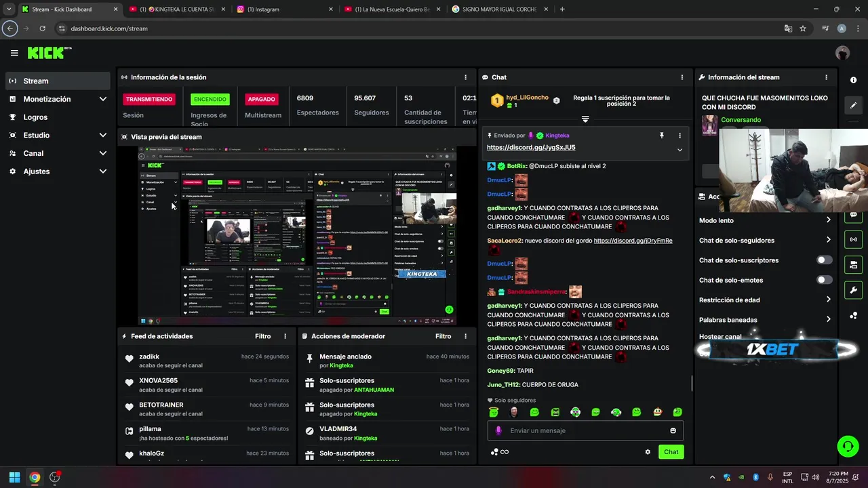Send the message with the Chat button
868x488 pixels.
[671, 452]
